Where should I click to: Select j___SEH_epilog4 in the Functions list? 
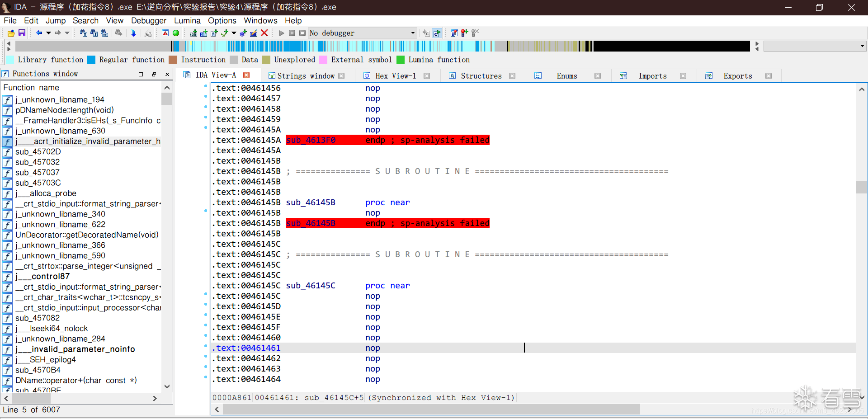46,359
